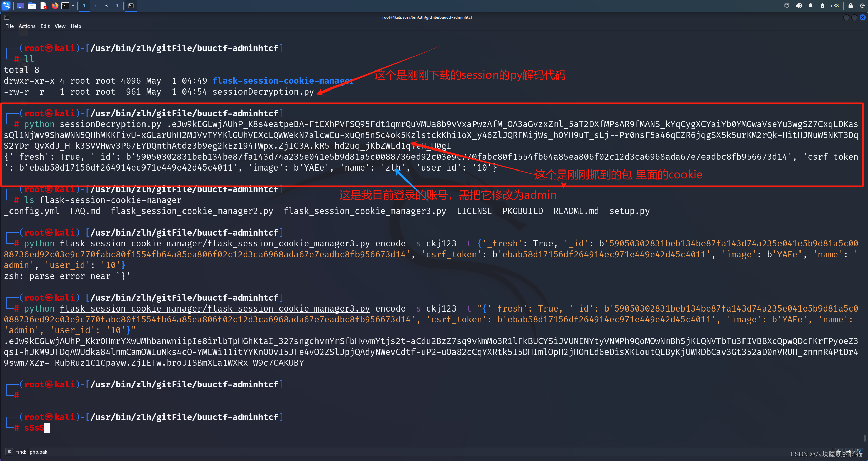The width and height of the screenshot is (868, 461).
Task: Close the Find bar
Action: click(x=9, y=452)
